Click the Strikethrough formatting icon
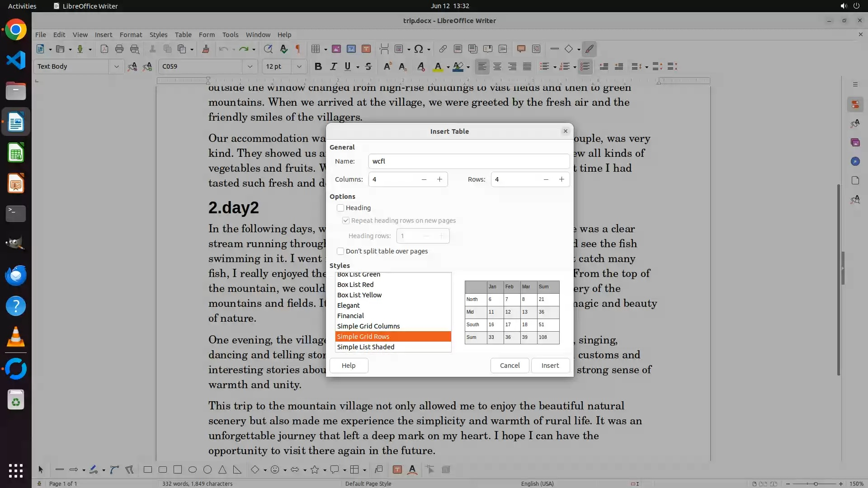This screenshot has width=868, height=488. tap(368, 66)
